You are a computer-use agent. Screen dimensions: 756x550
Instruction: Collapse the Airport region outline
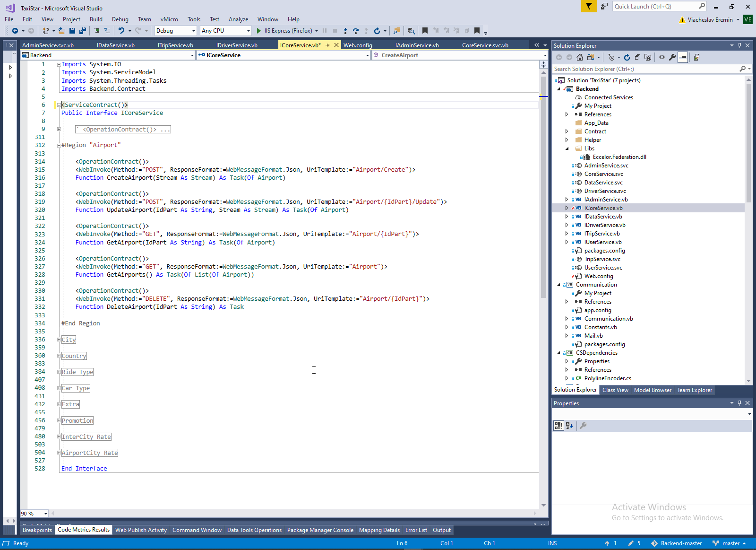[x=59, y=145]
